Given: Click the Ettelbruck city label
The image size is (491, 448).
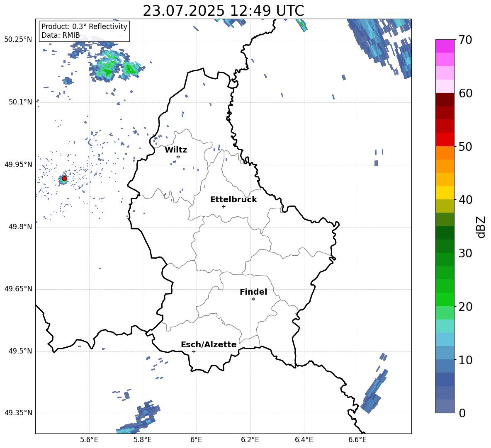Looking at the screenshot, I should 233,200.
